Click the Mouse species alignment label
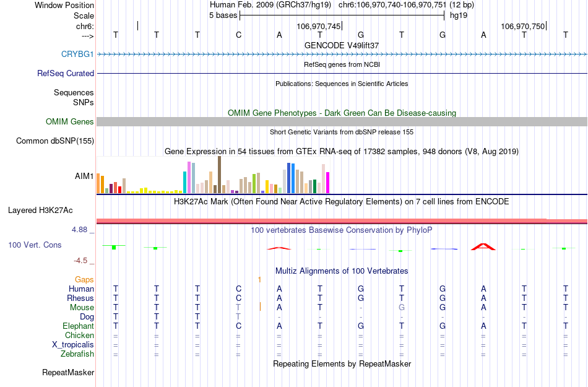588x387 pixels. pyautogui.click(x=82, y=308)
